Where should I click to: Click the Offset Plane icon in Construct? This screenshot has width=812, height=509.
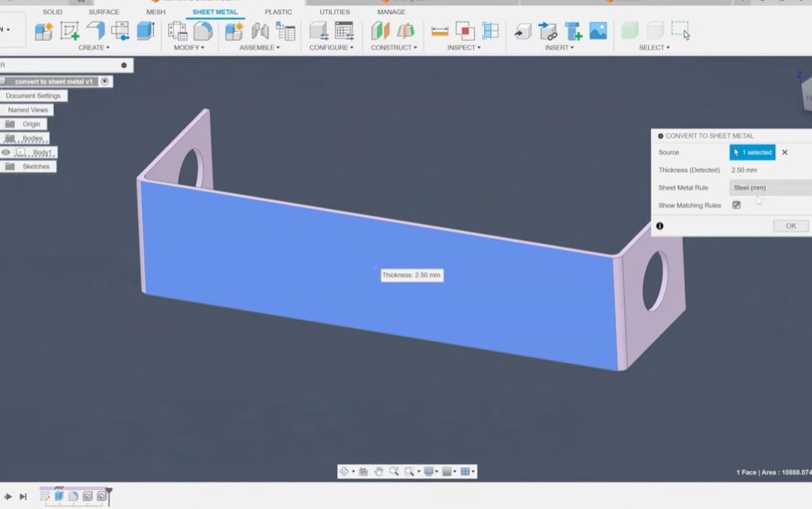click(381, 31)
